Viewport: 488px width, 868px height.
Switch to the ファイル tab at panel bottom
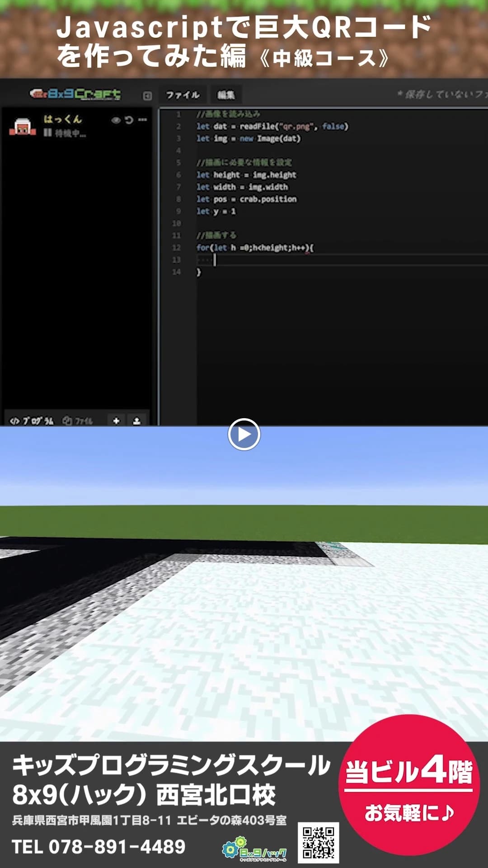(78, 420)
